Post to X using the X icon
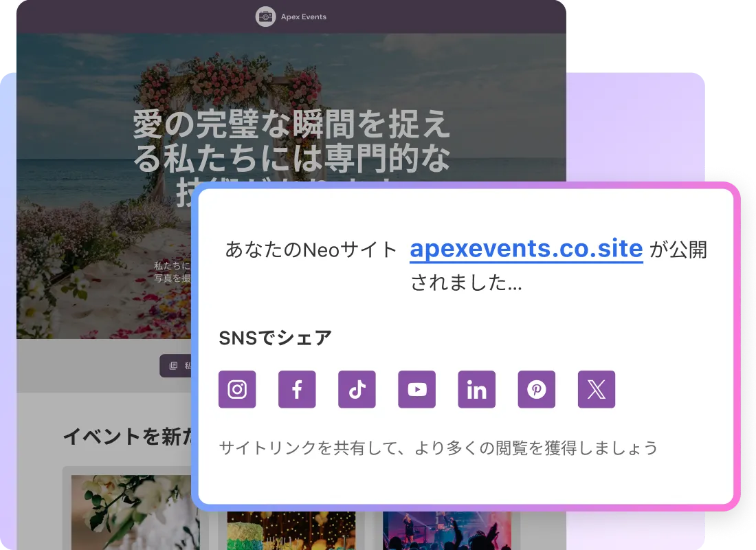Viewport: 756px width, 550px height. tap(597, 389)
